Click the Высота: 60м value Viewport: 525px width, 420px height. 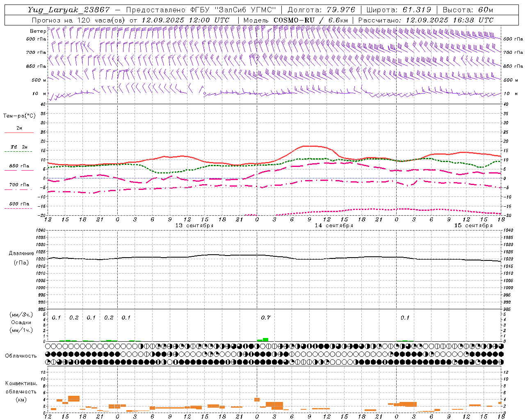[x=468, y=10]
